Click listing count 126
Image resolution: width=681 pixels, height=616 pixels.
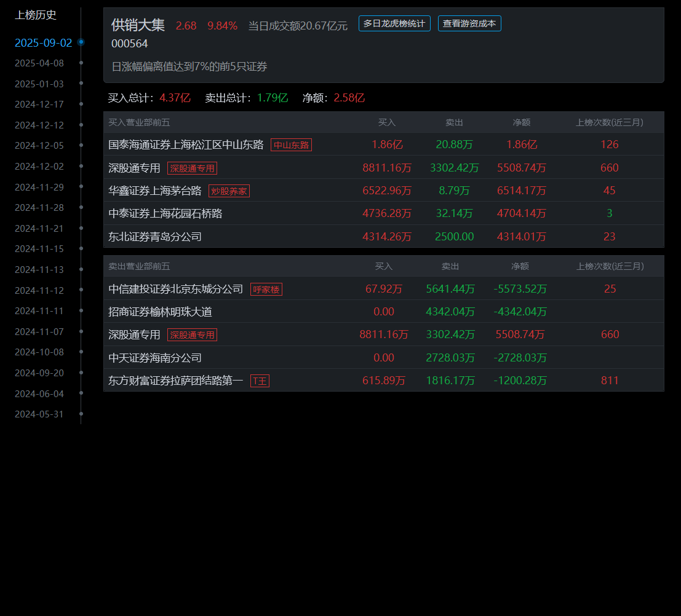point(610,144)
